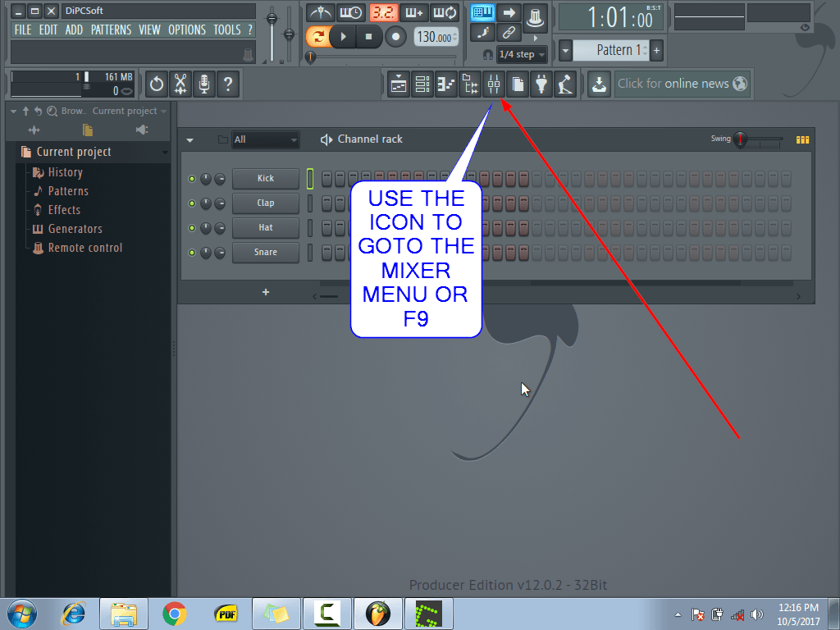This screenshot has height=630, width=840.
Task: Select the Hat channel button
Action: pos(266,228)
